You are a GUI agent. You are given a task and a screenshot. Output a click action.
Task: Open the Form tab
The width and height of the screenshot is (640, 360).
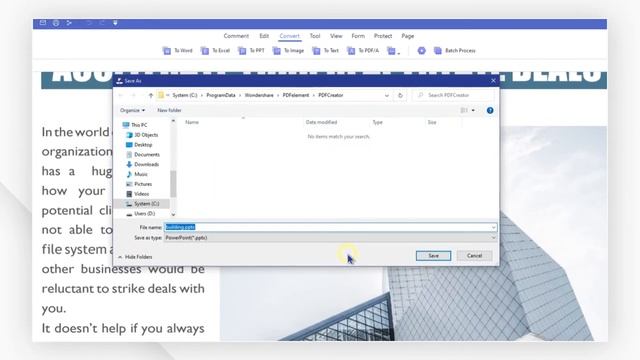click(358, 36)
